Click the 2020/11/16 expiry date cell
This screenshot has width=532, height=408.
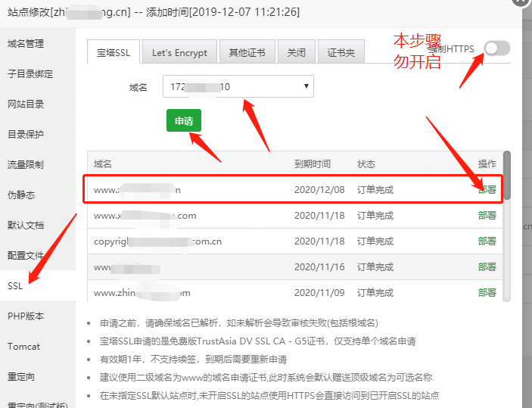coord(319,266)
